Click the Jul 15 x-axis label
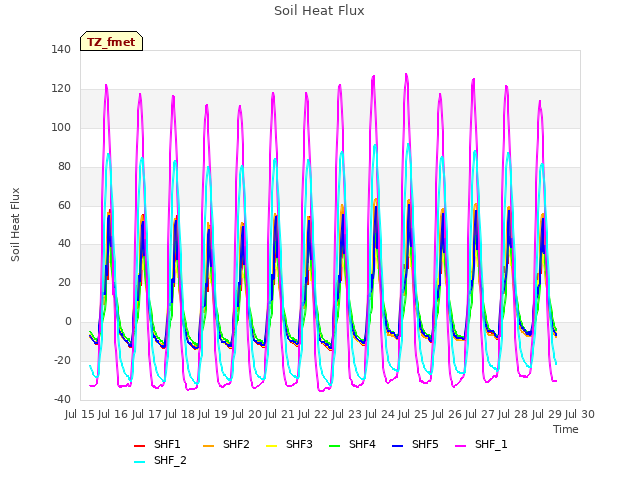 [x=80, y=414]
